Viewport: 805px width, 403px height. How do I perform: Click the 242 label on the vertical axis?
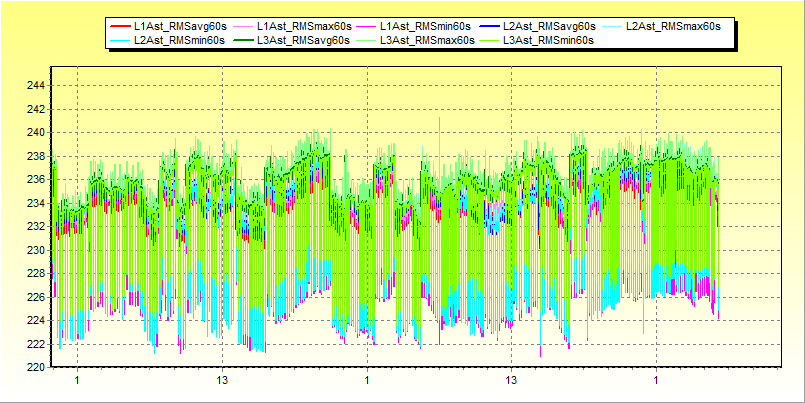click(x=36, y=109)
